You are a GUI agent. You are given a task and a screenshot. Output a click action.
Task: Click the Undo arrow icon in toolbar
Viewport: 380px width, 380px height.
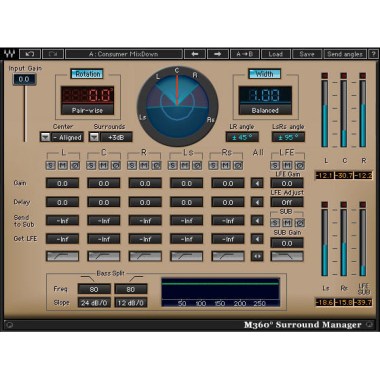tap(30, 54)
